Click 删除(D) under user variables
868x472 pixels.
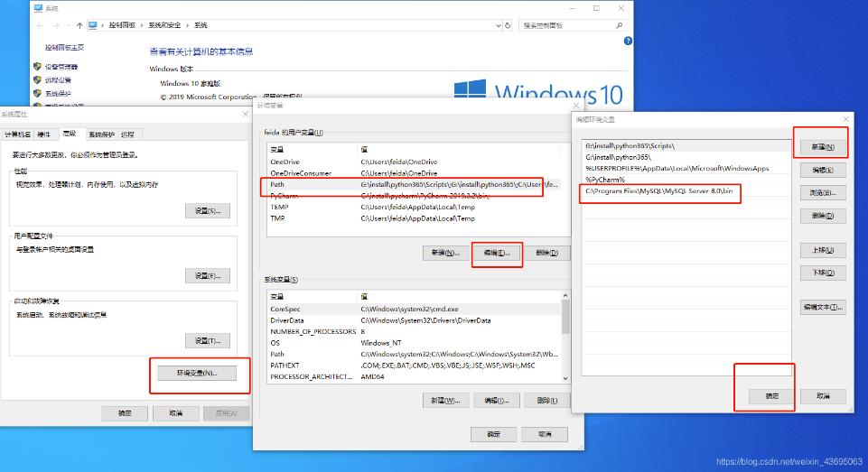(x=547, y=253)
